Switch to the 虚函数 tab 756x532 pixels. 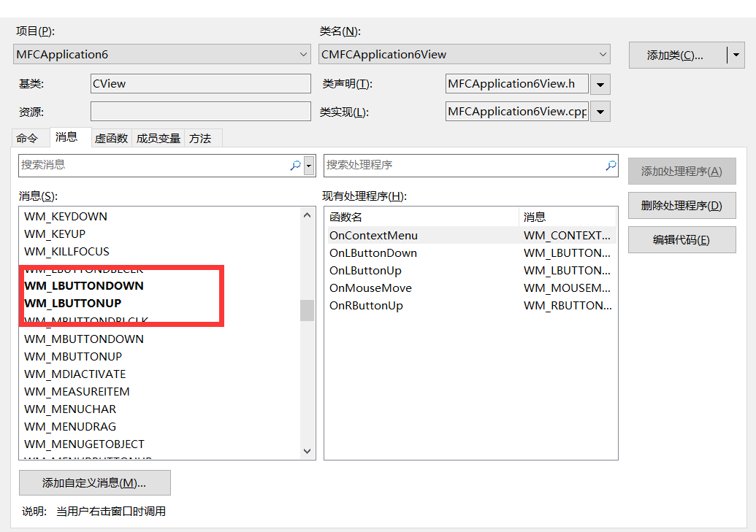pos(111,137)
